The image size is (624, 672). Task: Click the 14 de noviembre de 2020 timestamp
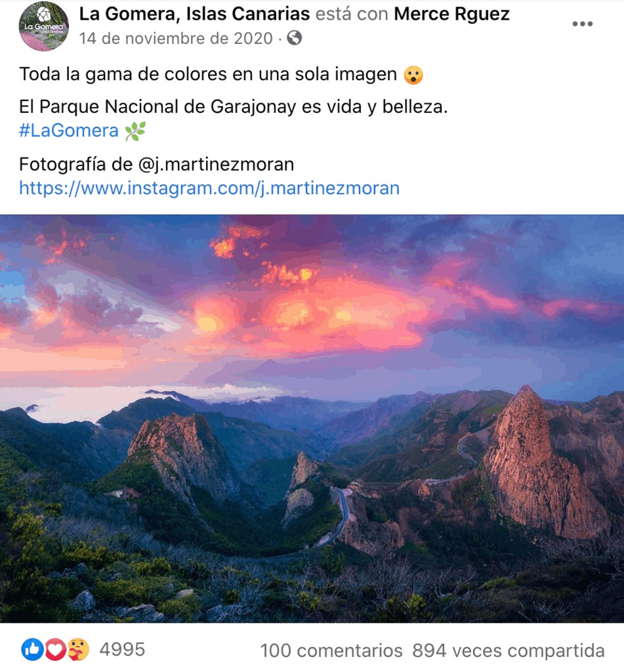tap(176, 39)
